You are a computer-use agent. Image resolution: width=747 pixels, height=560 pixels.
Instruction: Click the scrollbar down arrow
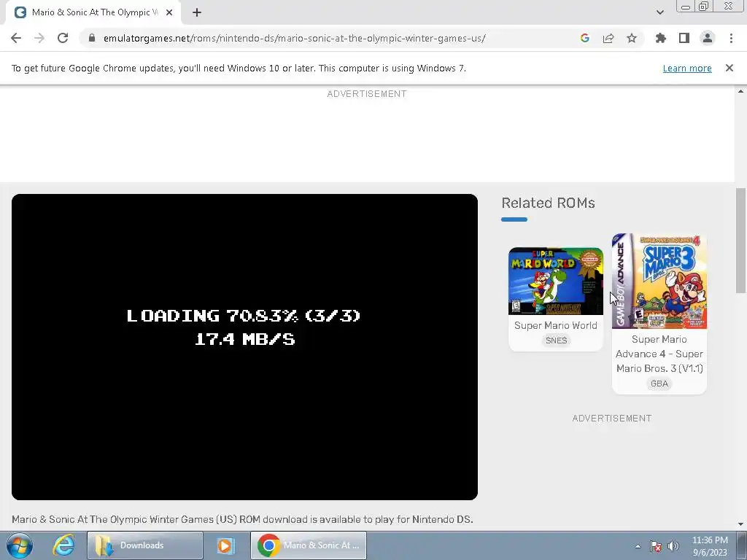[741, 524]
